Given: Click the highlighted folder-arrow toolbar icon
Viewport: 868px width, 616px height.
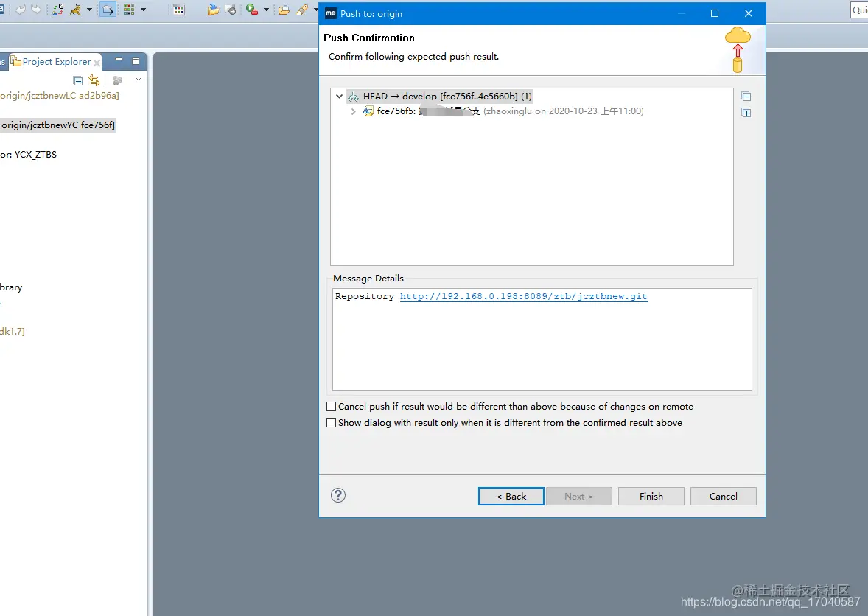Looking at the screenshot, I should (108, 10).
